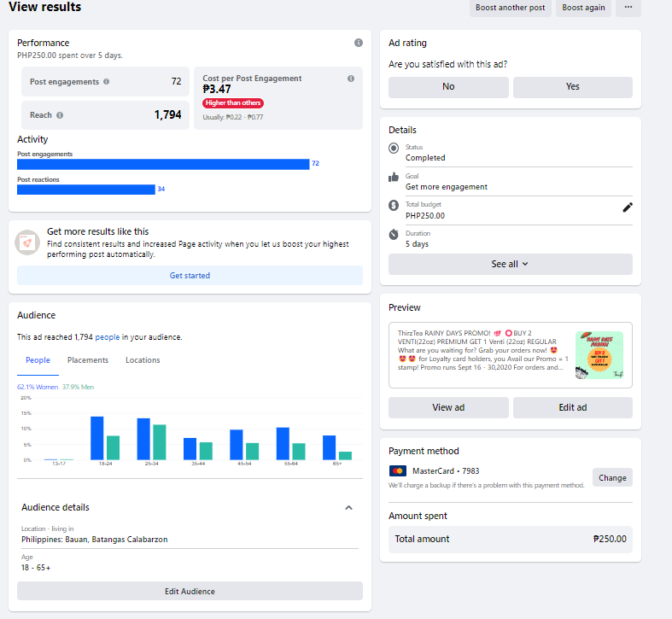Click Cost per Post Engagement info icon
Screen dimensions: 672x619
pyautogui.click(x=351, y=79)
